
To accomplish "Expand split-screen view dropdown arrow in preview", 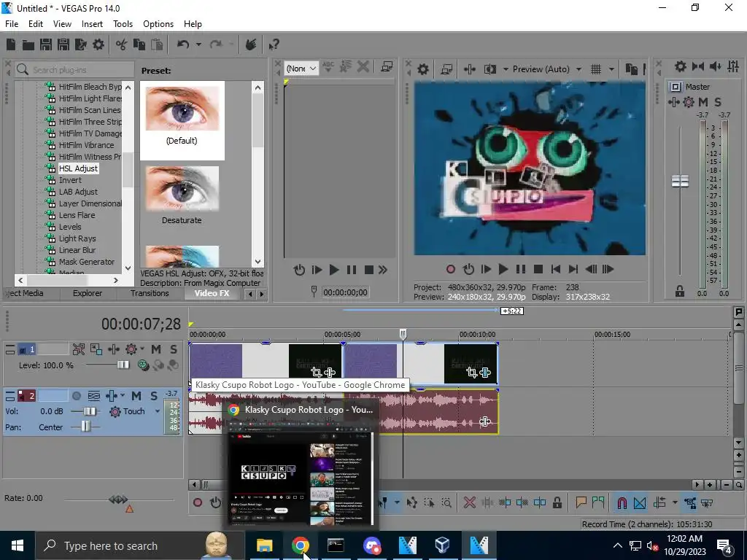I will pos(506,69).
